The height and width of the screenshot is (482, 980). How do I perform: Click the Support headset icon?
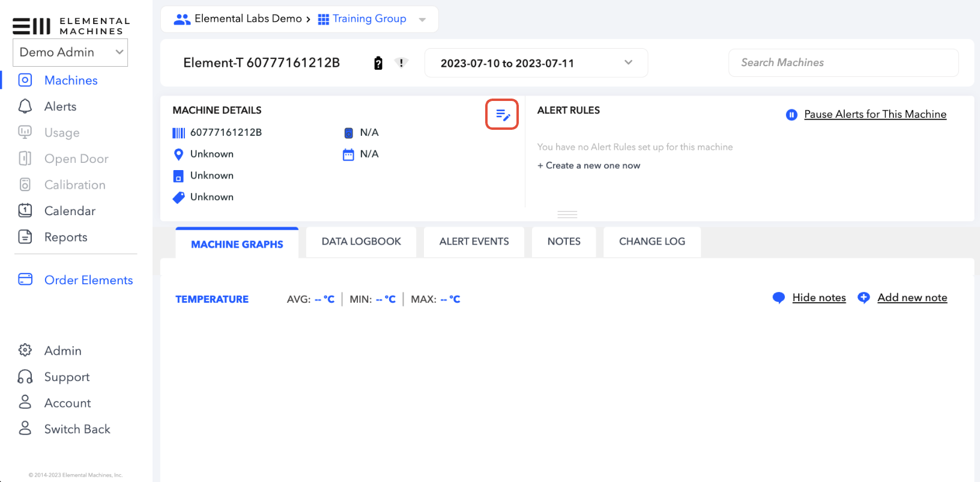[x=25, y=377]
